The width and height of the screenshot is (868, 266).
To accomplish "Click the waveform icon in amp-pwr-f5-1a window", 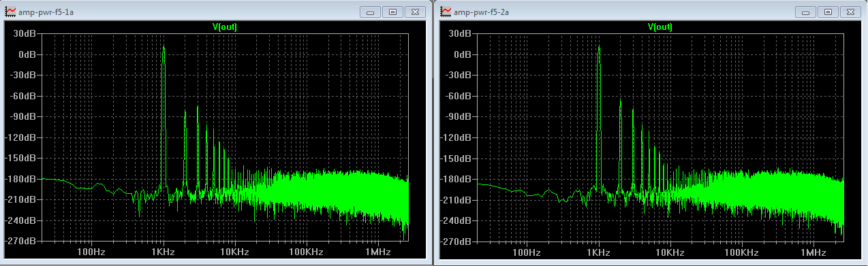I will (x=10, y=12).
